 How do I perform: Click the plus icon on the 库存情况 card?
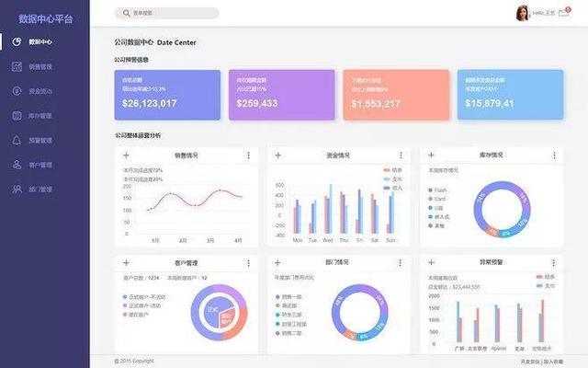431,155
